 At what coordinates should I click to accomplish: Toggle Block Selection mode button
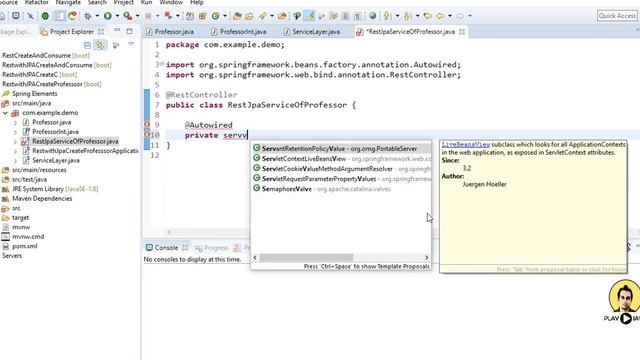pyautogui.click(x=345, y=16)
